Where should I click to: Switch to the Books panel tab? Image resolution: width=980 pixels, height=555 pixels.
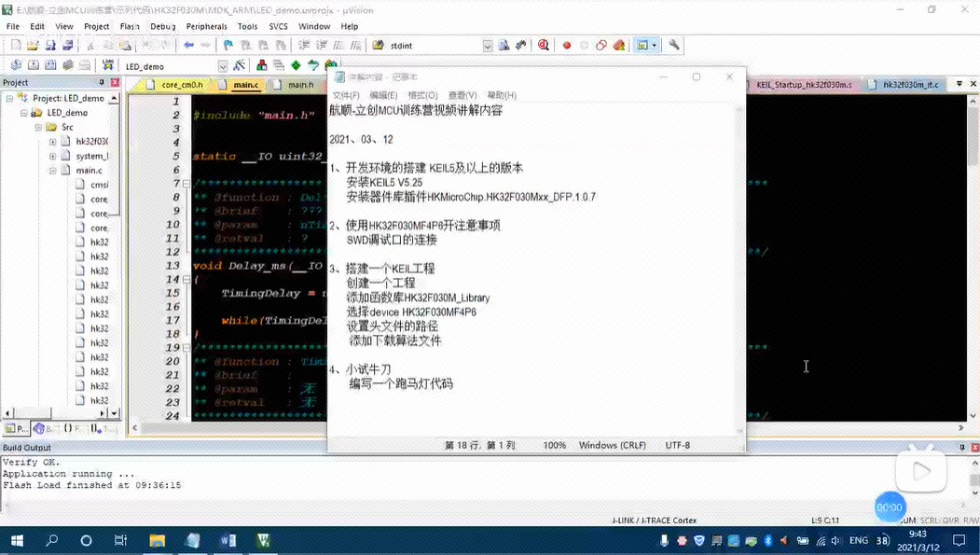[44, 429]
